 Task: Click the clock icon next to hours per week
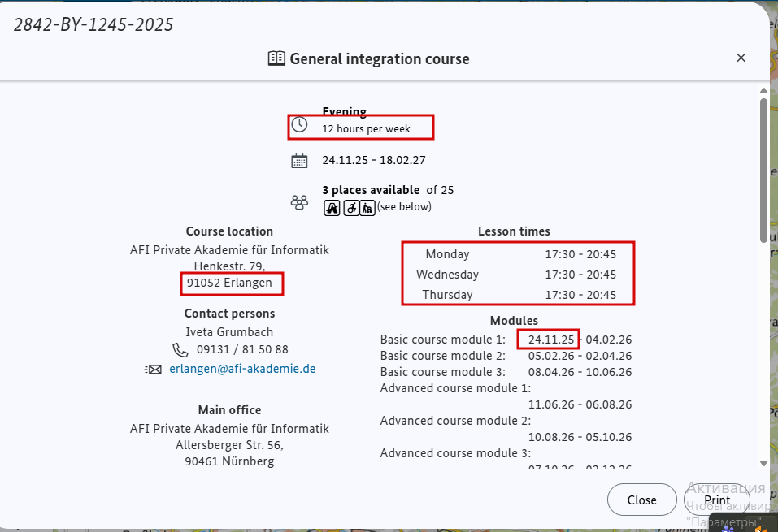(x=299, y=124)
